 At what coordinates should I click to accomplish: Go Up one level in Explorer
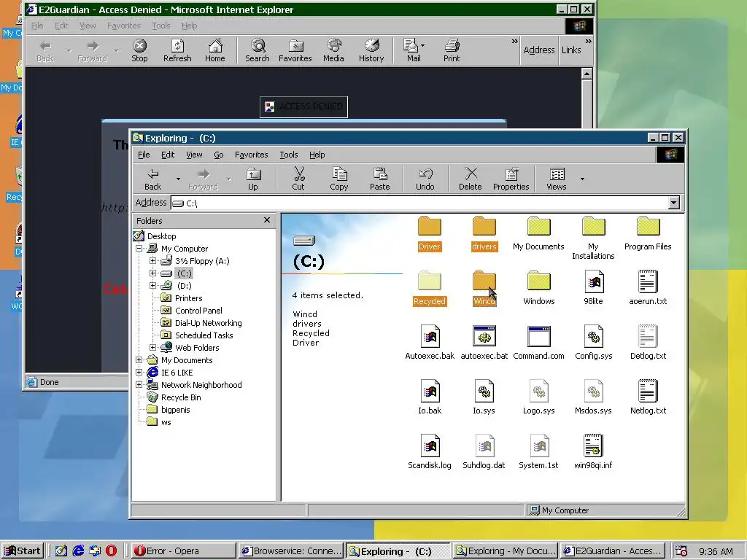(253, 179)
